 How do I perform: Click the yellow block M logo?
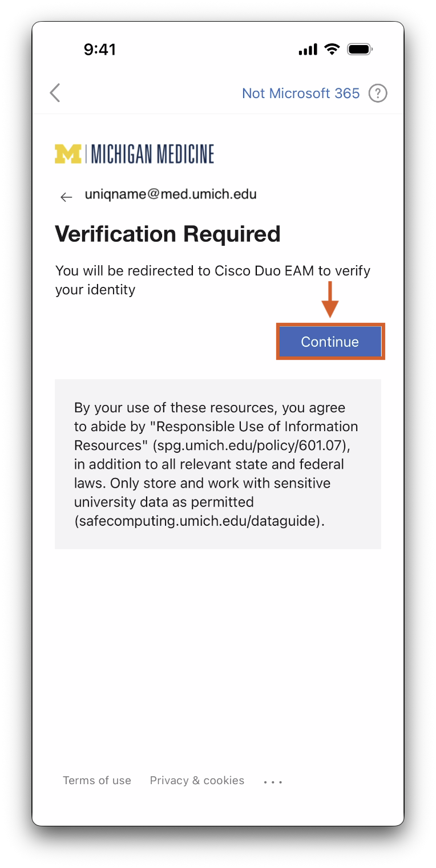click(x=68, y=154)
